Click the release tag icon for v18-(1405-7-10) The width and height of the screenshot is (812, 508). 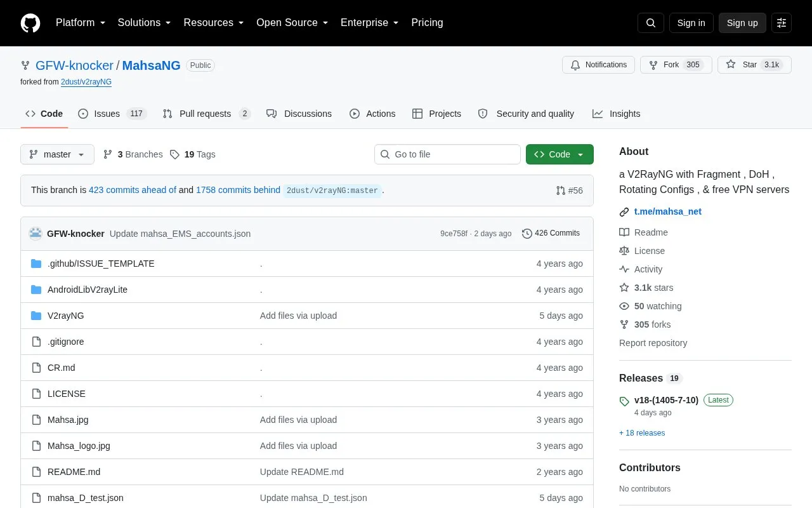(624, 401)
